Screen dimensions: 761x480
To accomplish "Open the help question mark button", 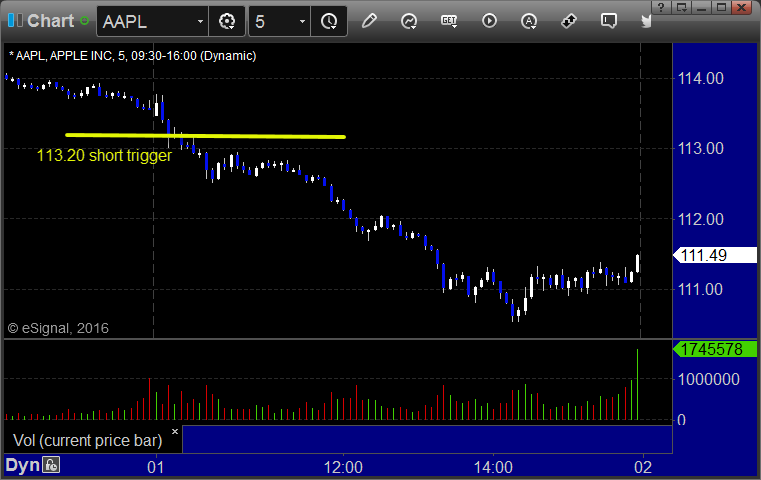I will coord(661,7).
